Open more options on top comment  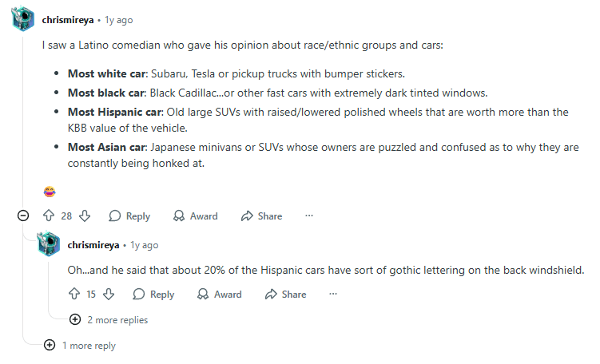[x=309, y=216]
